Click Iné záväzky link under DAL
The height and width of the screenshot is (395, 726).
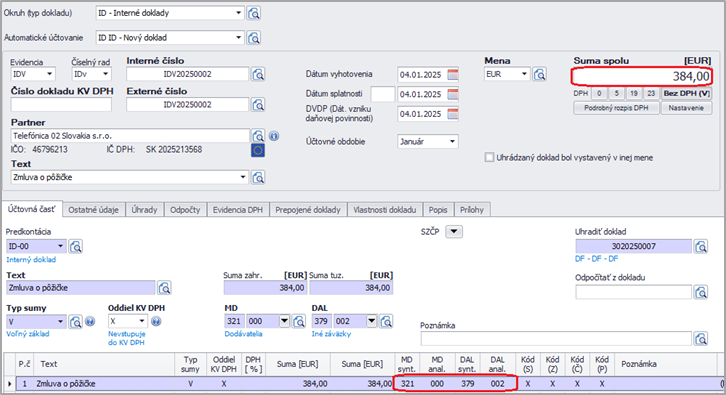click(331, 334)
